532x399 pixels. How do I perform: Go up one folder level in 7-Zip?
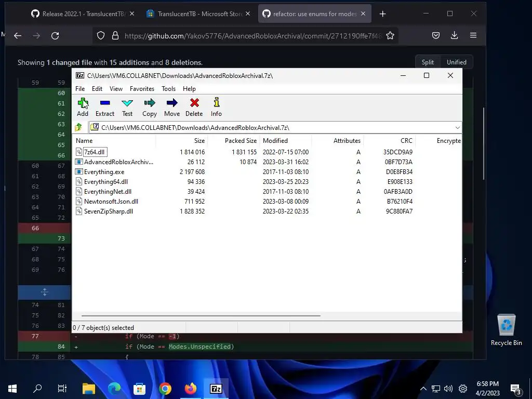pos(79,127)
